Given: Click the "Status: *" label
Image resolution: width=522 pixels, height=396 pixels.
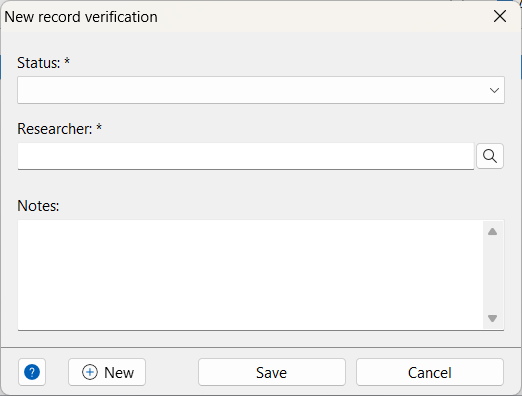Looking at the screenshot, I should pyautogui.click(x=43, y=63).
